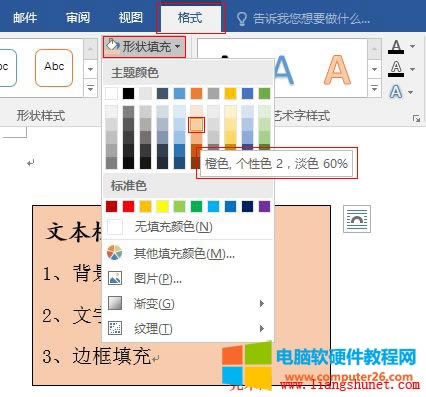This screenshot has height=397, width=426.
Task: Choose the orange outlined WordArt A style
Action: coord(337,70)
